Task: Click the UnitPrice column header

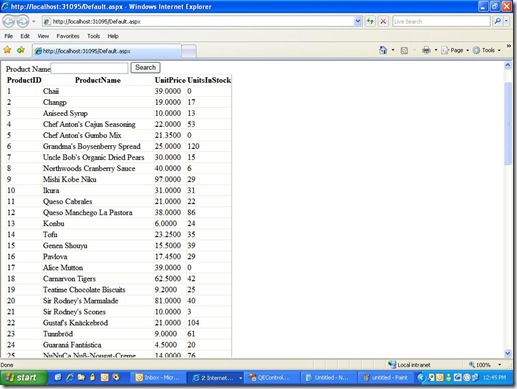Action: [170, 80]
